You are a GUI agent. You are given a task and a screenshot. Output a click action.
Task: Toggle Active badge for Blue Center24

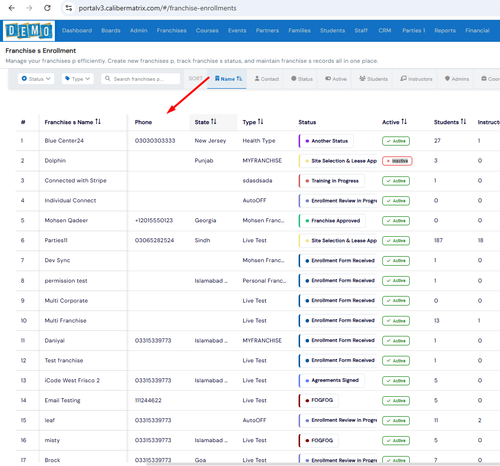(396, 141)
